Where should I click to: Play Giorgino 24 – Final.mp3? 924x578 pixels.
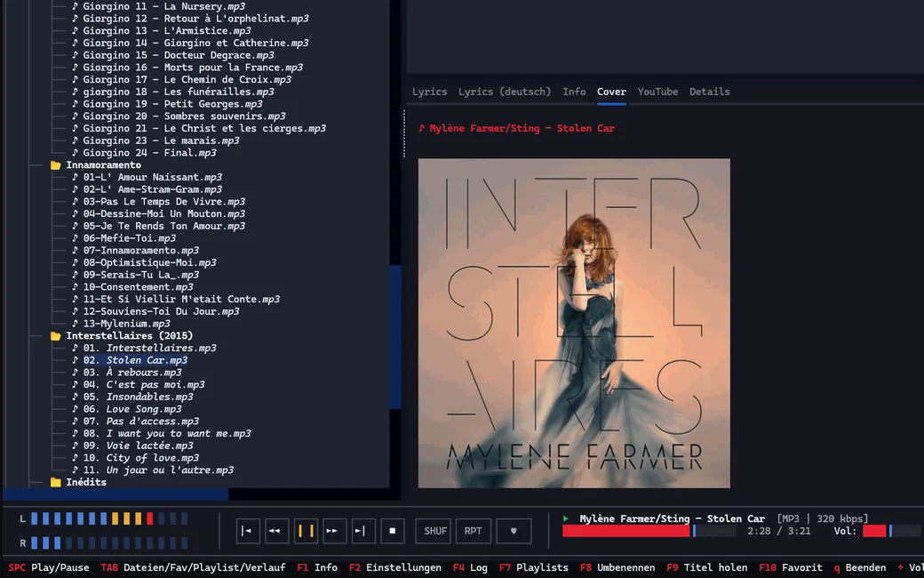tap(144, 153)
